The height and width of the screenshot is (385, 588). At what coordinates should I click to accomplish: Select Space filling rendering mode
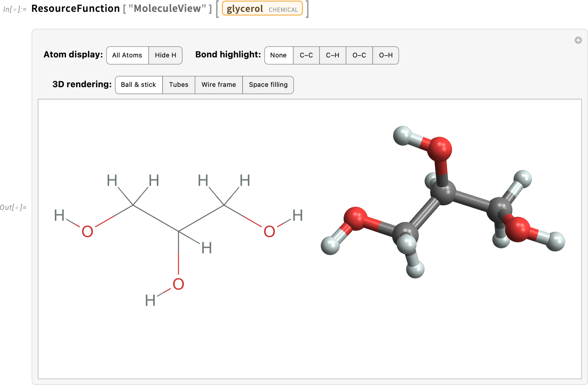point(268,85)
